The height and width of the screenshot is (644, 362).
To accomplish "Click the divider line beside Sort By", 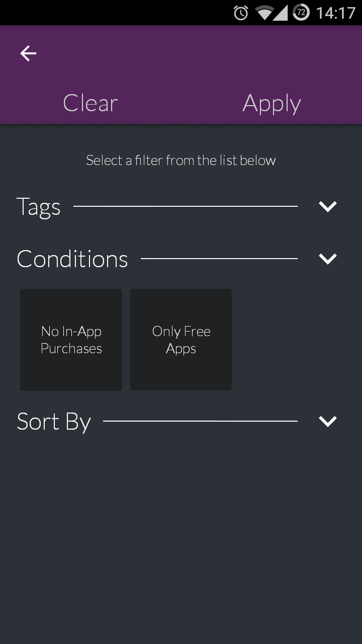I will [x=200, y=421].
